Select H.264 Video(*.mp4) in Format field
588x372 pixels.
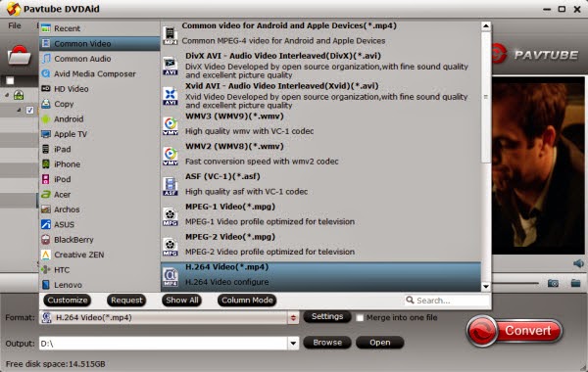coord(164,318)
